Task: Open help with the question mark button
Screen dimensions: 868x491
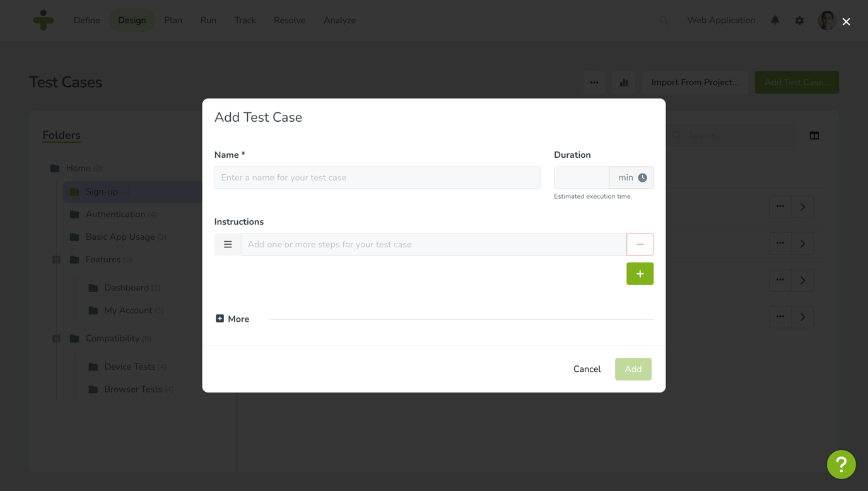Action: click(x=842, y=464)
